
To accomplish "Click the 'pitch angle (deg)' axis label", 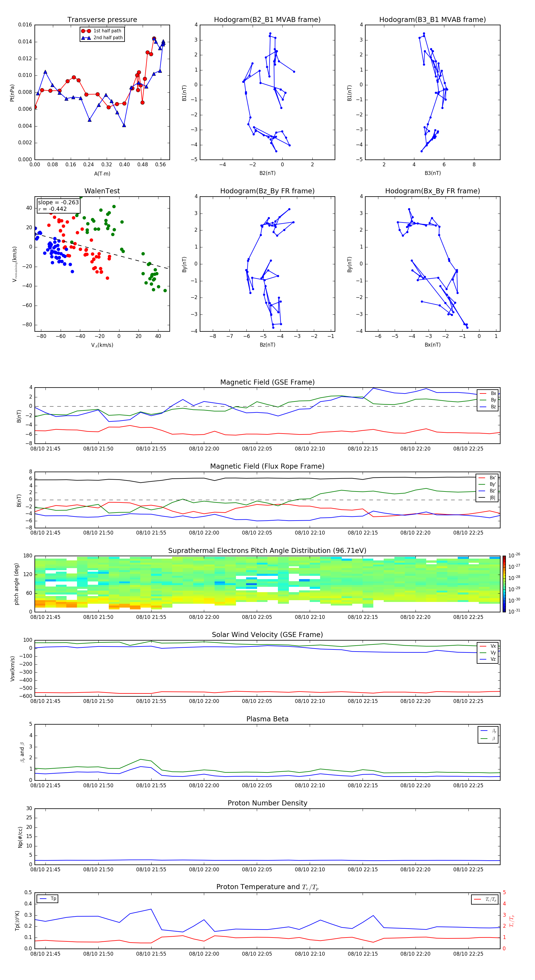I will [16, 584].
